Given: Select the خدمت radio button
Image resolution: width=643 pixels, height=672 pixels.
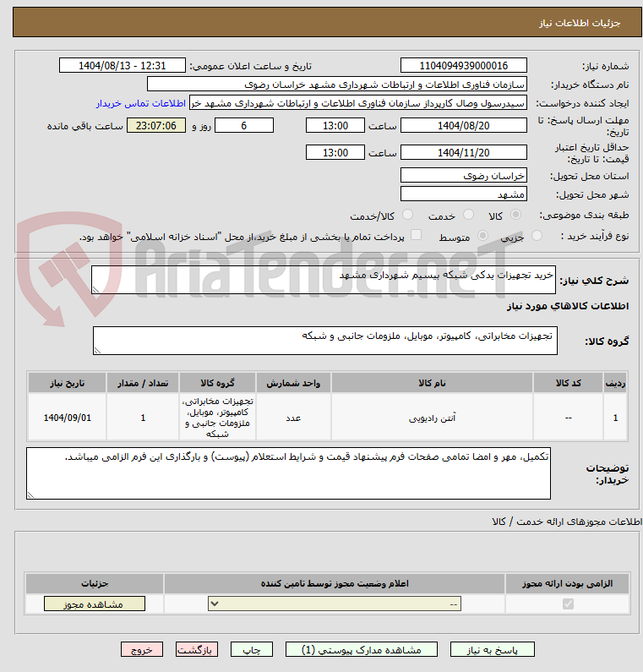Looking at the screenshot, I should point(469,215).
